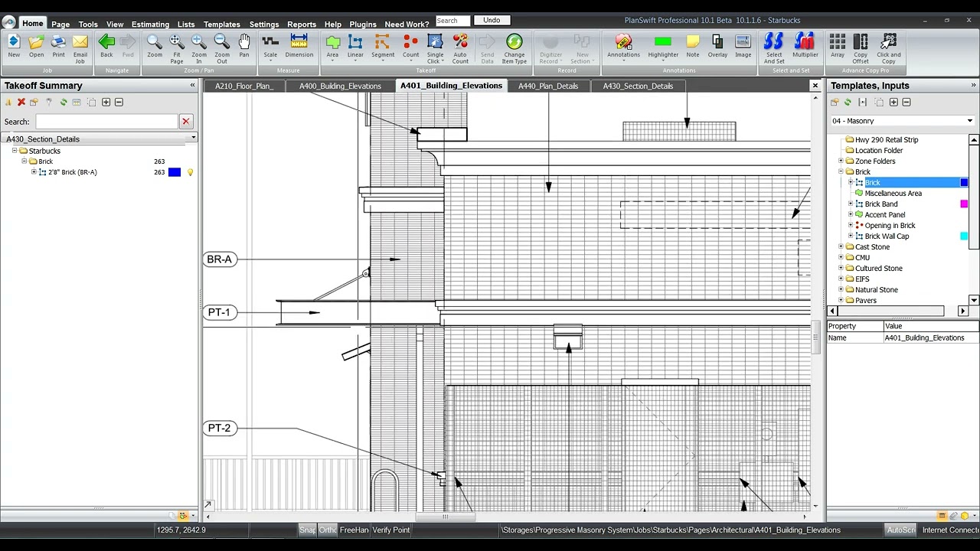Add a Note annotation

pos(693,46)
